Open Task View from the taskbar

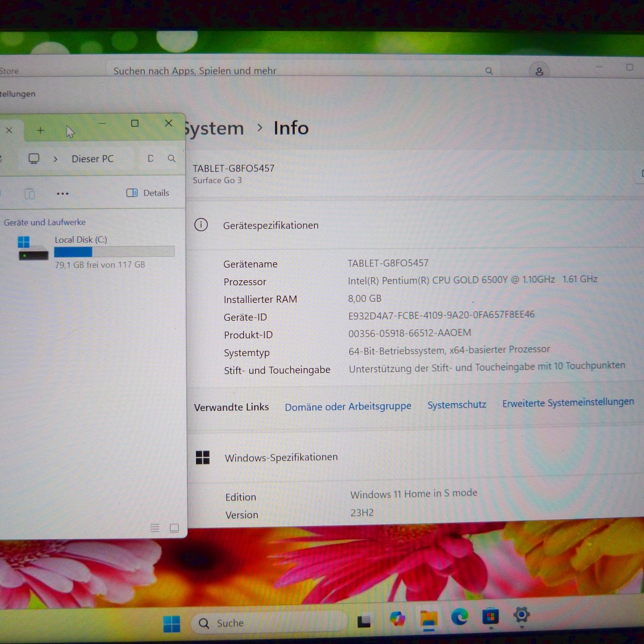(x=364, y=621)
